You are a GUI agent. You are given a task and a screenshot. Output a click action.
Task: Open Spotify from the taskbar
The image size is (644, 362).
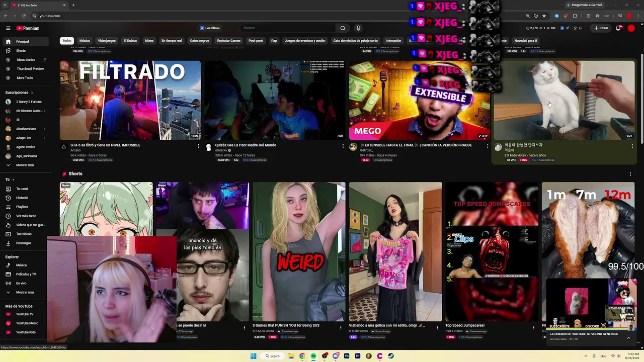tap(313, 356)
